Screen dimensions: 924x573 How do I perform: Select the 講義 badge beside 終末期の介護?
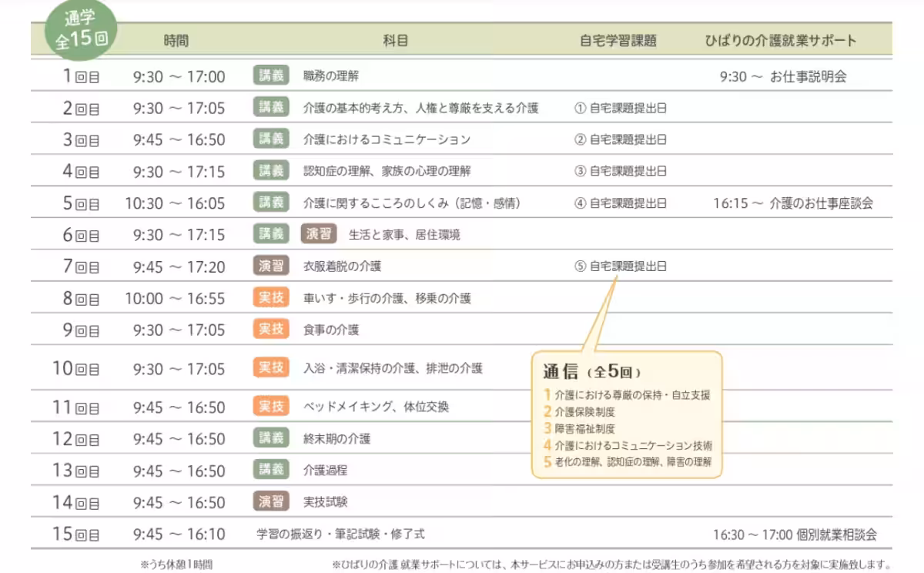coord(270,438)
